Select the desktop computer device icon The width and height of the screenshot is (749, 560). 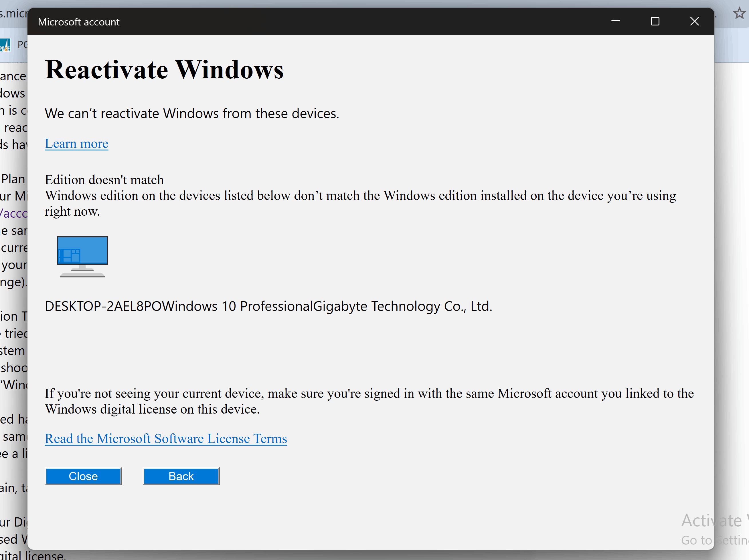(x=82, y=257)
